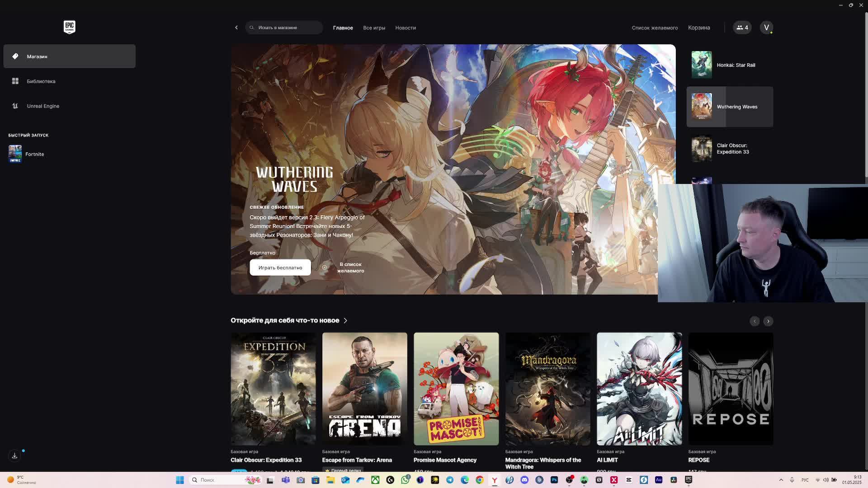Switch to the Все игры tab
Screen dimensions: 868x488
point(374,28)
